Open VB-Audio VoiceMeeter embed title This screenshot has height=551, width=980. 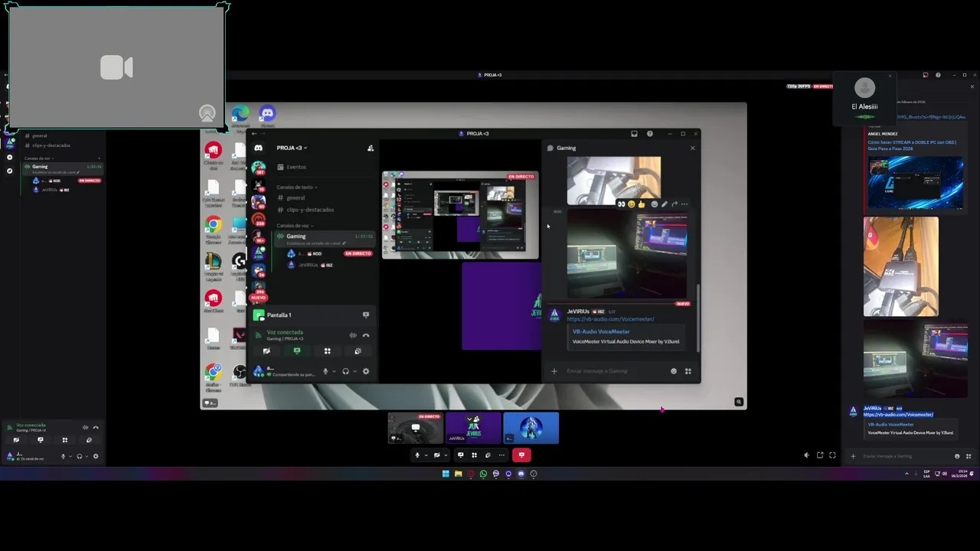coord(890,424)
